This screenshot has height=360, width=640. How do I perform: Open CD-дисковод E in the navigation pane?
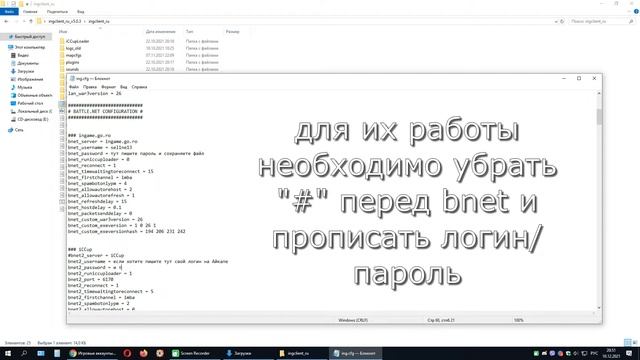pos(29,119)
